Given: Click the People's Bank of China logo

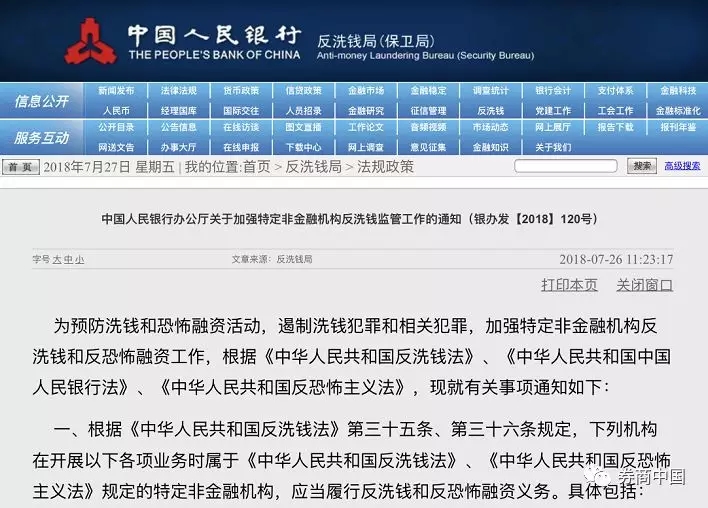Looking at the screenshot, I should pyautogui.click(x=90, y=42).
